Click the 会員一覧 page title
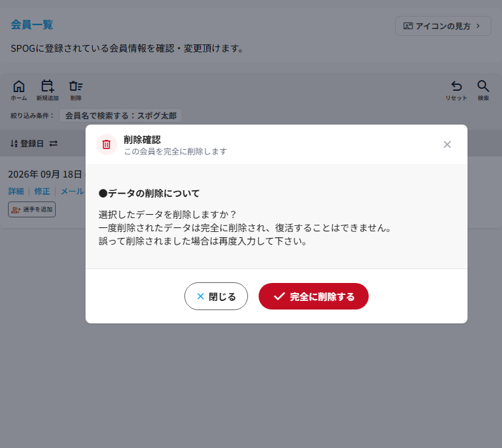Screen dimensions: 502x448 click(32, 25)
